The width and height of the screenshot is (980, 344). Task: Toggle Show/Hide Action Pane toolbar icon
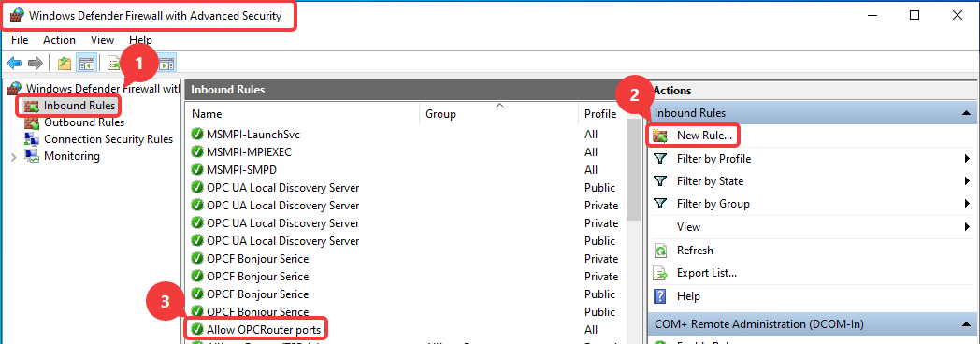[x=166, y=63]
